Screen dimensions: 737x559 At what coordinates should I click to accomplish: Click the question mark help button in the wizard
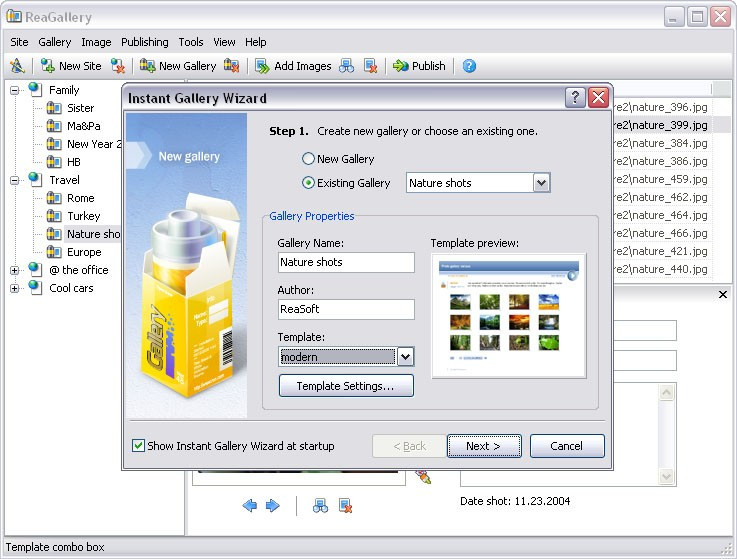(x=575, y=98)
